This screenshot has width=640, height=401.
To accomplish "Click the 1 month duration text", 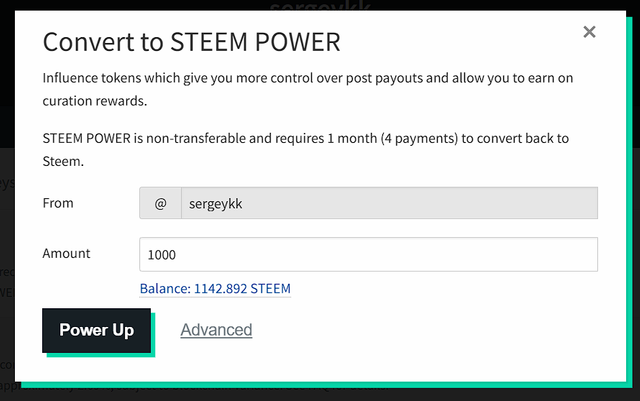I will pyautogui.click(x=352, y=138).
